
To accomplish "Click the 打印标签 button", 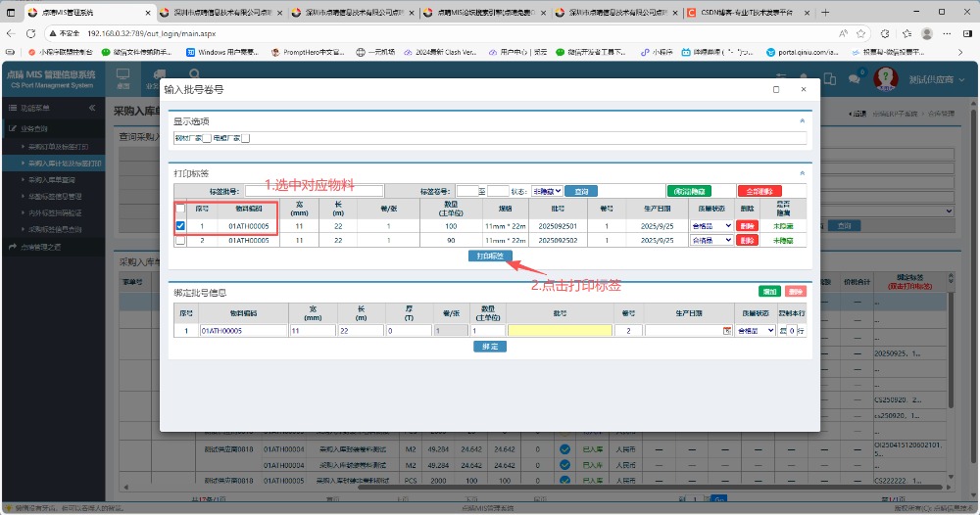I will [x=490, y=256].
